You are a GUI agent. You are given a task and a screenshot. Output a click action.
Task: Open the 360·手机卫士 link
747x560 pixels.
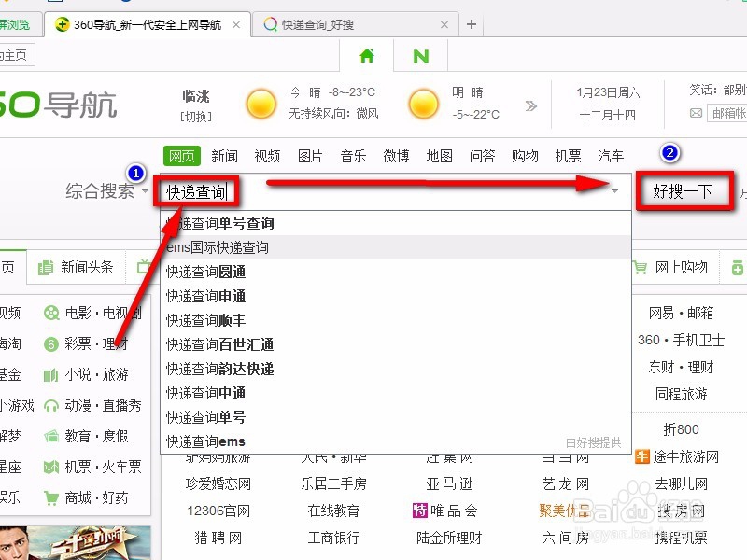point(681,340)
